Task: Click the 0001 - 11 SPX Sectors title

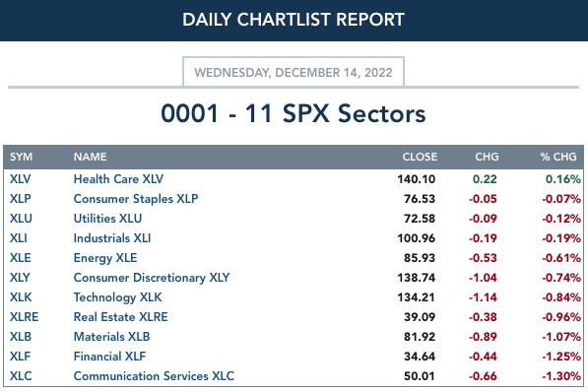Action: click(x=294, y=113)
